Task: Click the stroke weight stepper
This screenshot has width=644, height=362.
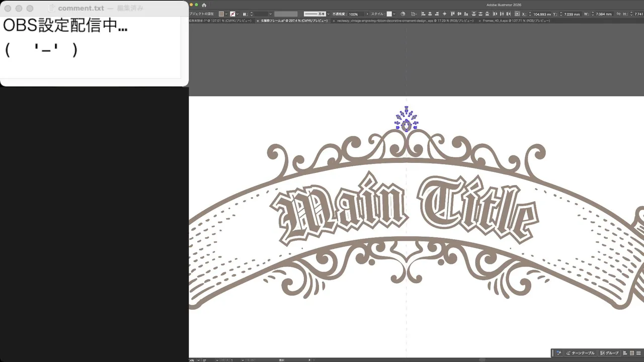Action: [x=252, y=14]
